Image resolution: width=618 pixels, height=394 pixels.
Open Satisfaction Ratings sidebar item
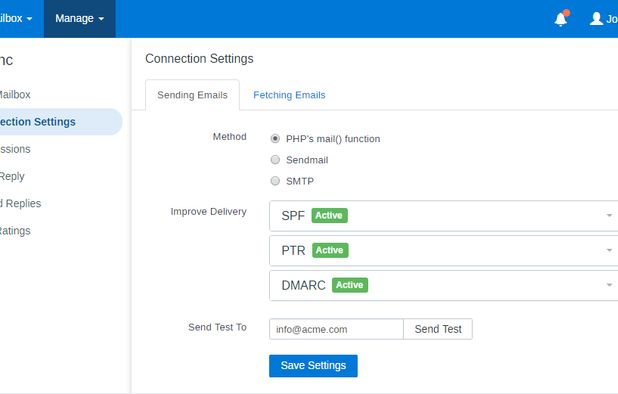pos(15,230)
